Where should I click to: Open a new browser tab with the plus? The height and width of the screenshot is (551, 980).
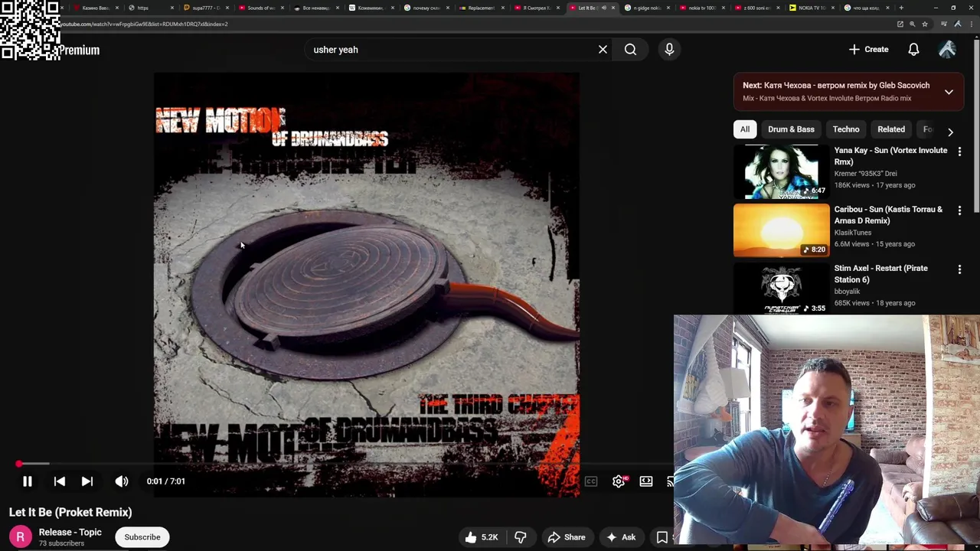tap(901, 8)
